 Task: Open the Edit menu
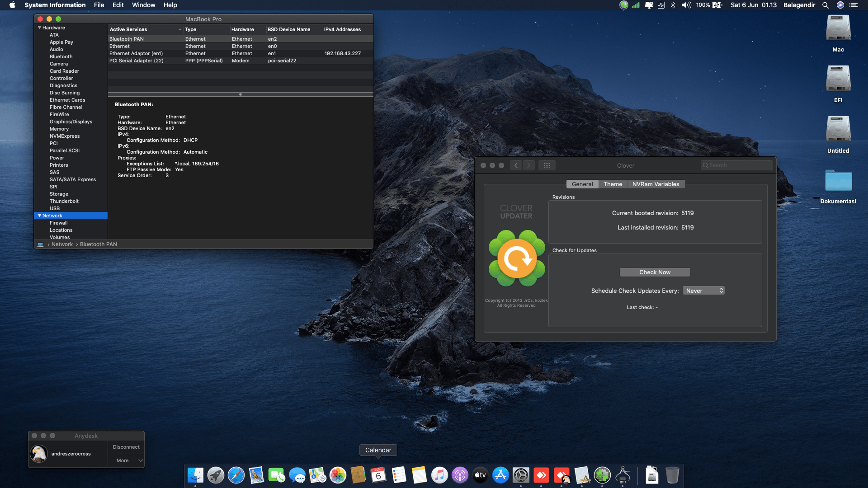(118, 5)
